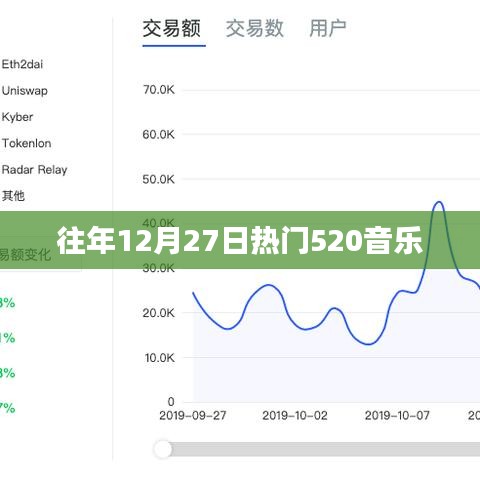Click the 70.0K axis value
The image size is (480, 480).
click(159, 90)
